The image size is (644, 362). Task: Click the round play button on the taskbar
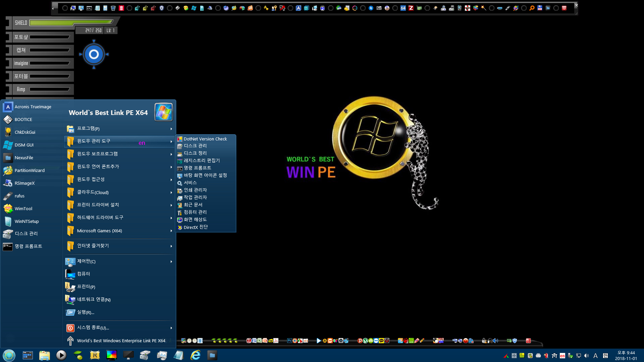[x=61, y=355]
